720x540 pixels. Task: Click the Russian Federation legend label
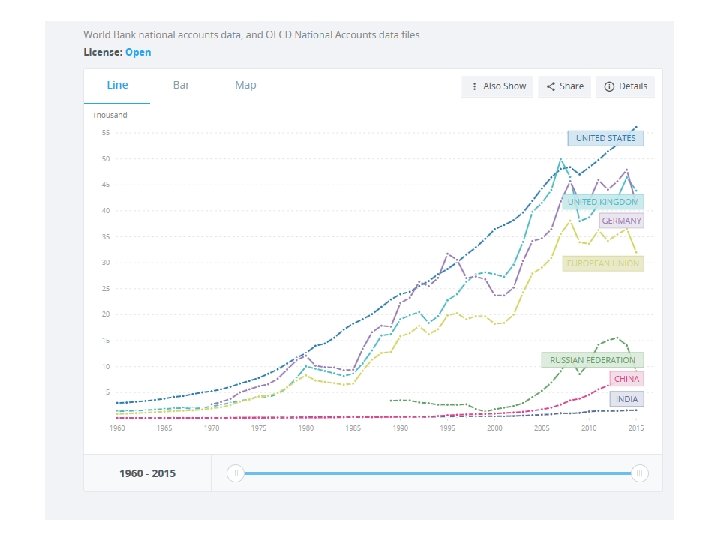[x=592, y=360]
